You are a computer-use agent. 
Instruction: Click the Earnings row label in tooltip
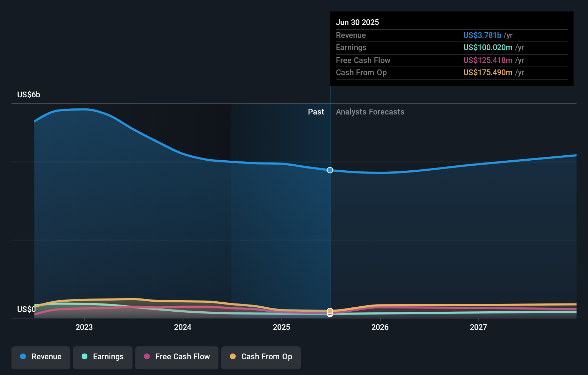(351, 47)
